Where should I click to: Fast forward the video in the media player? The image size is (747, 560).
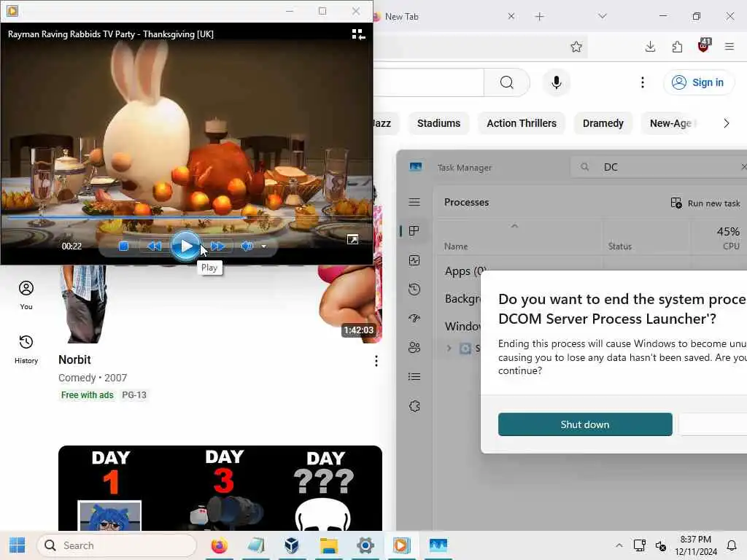[217, 246]
